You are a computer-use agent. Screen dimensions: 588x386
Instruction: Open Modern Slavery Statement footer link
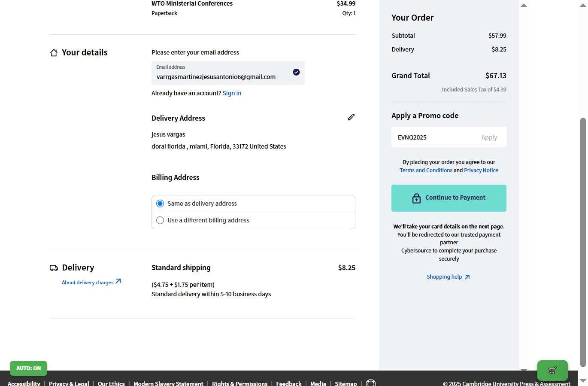coord(168,383)
